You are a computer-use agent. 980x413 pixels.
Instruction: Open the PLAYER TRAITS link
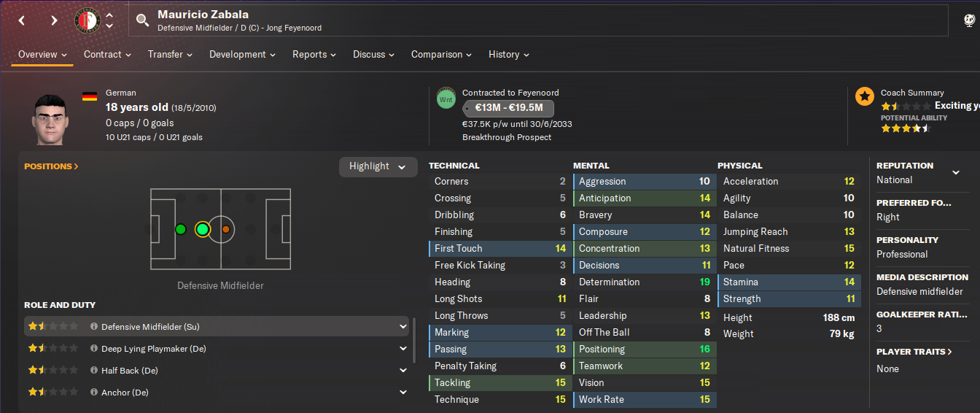[914, 352]
